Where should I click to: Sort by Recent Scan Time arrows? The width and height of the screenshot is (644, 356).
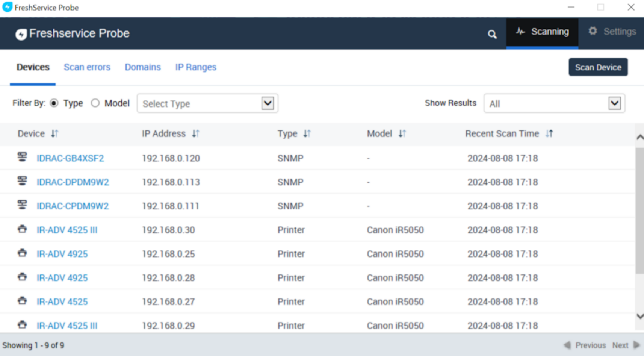[549, 134]
